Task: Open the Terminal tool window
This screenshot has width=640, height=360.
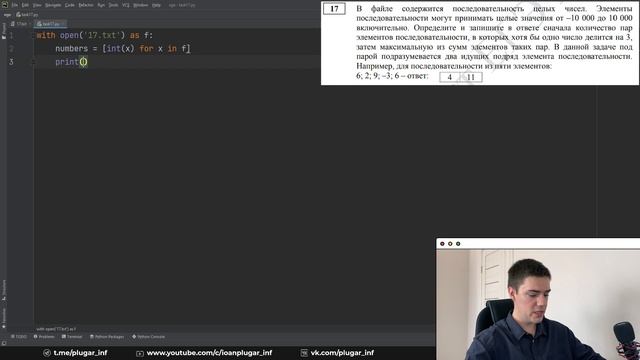Action: tap(72, 337)
